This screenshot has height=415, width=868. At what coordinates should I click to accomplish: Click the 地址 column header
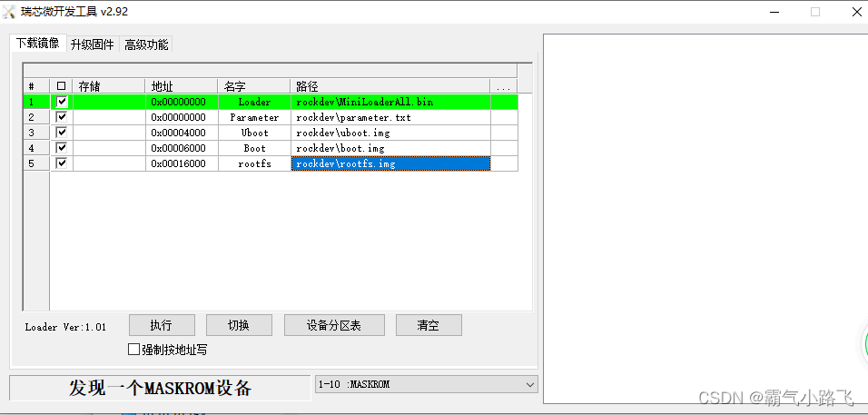tap(182, 86)
